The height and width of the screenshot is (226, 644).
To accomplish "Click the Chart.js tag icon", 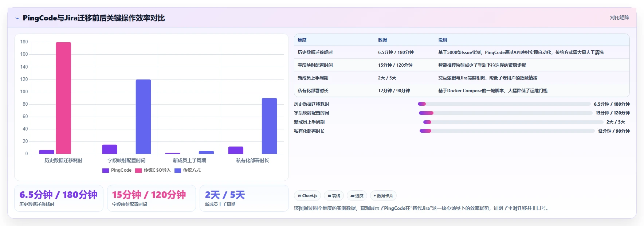I will (299, 196).
